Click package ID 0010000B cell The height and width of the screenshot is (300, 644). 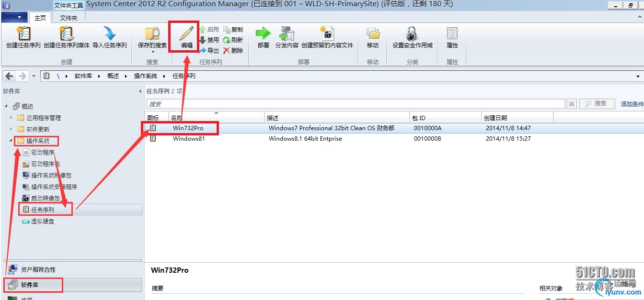(x=427, y=139)
